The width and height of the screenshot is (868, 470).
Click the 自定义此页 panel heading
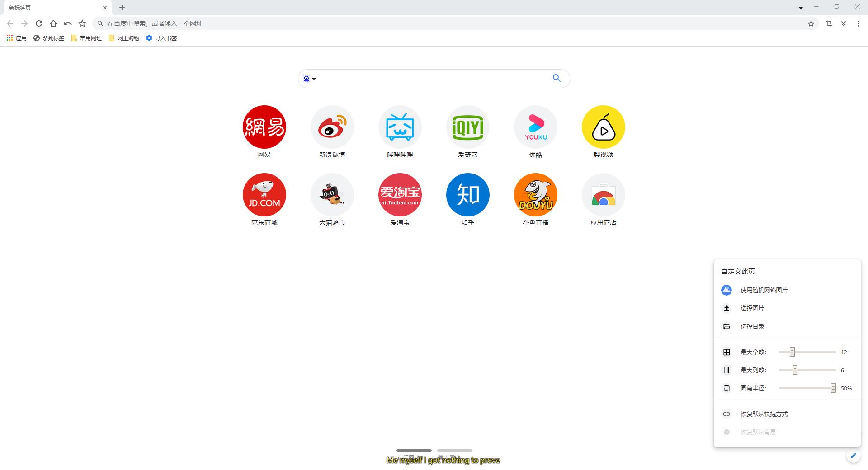coord(738,272)
